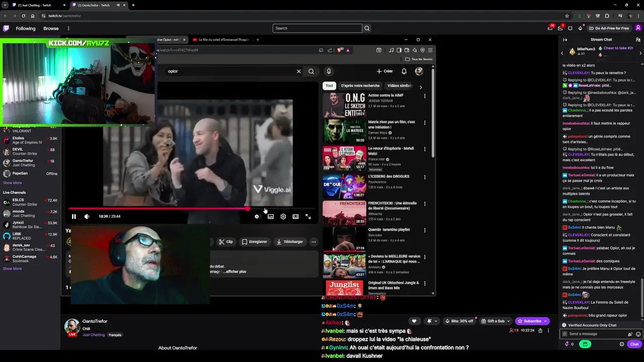Show previous leaderboard entry arrow
Screen dimensions: 644x362
562,53
